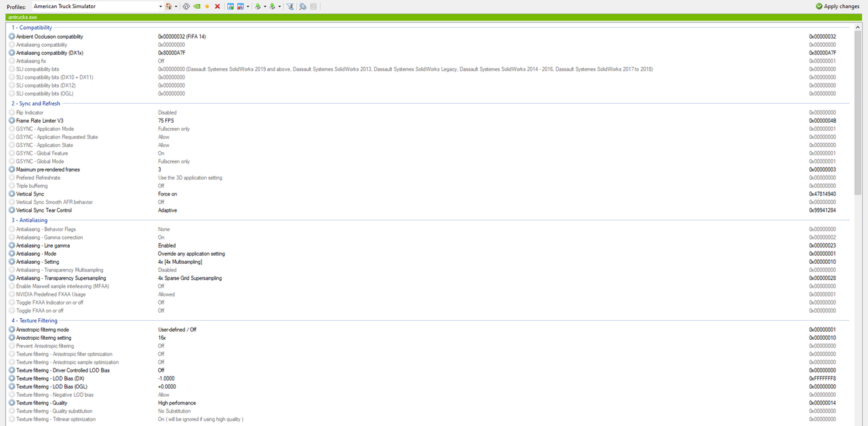Click hex value 0x99941284 in right column
The width and height of the screenshot is (868, 426).
pos(823,210)
